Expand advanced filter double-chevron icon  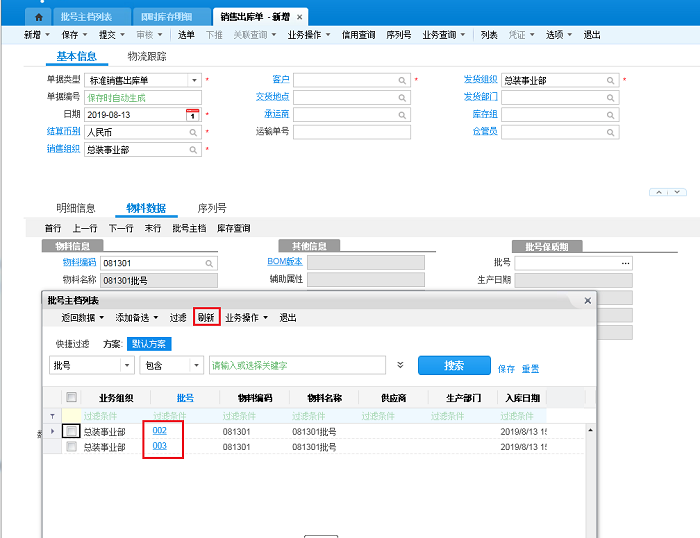pyautogui.click(x=401, y=365)
